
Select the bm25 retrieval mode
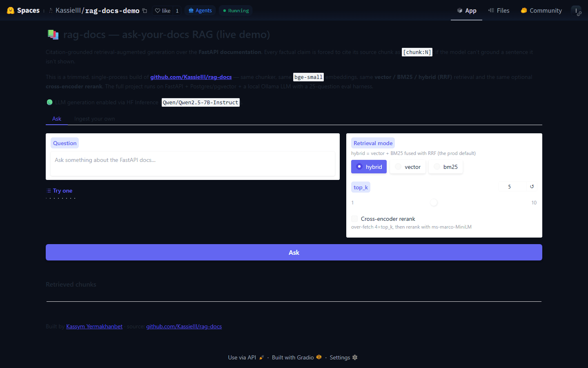point(445,167)
